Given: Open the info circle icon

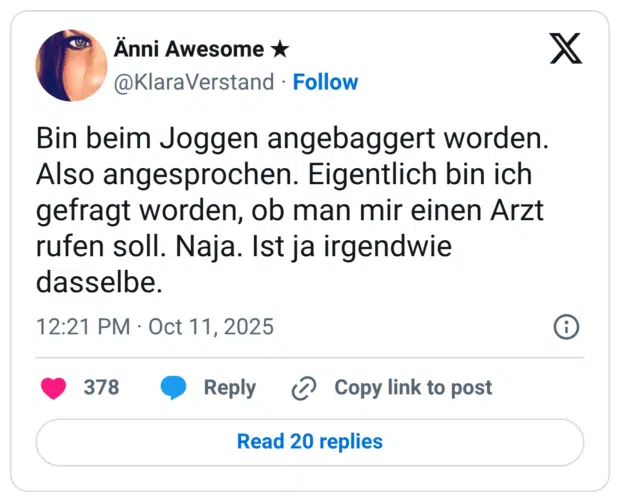Looking at the screenshot, I should (x=566, y=327).
